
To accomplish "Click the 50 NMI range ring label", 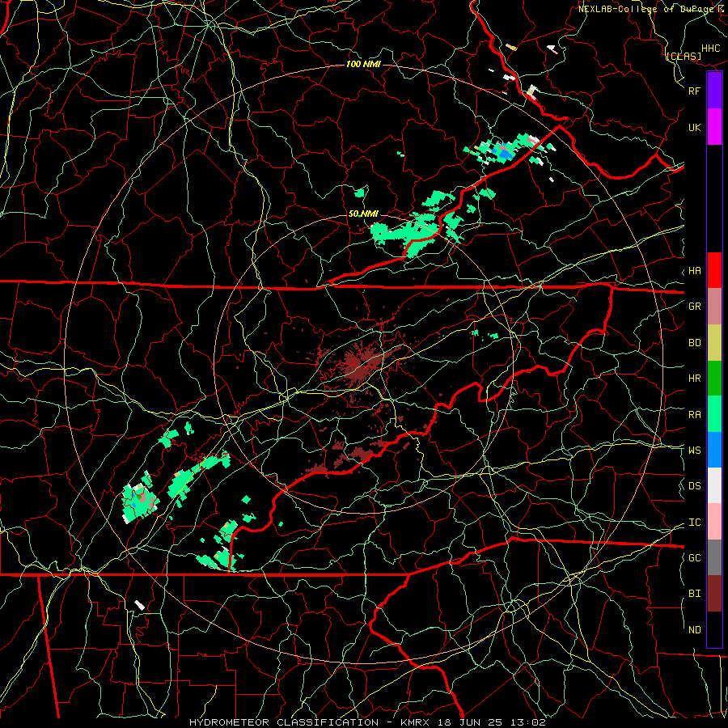I will click(363, 214).
